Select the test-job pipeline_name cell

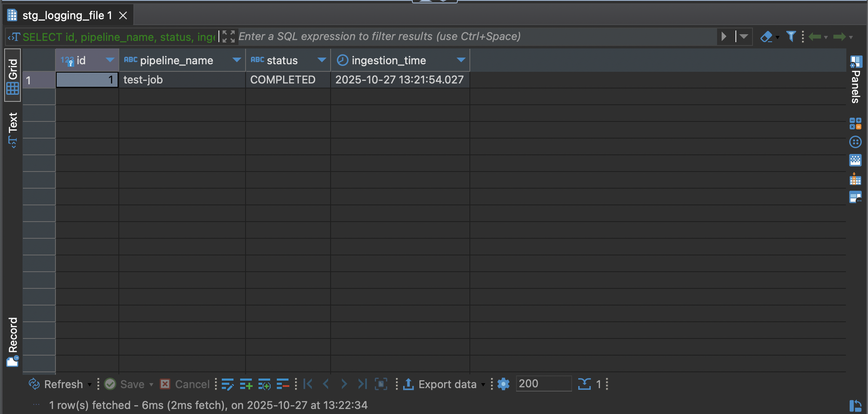tap(182, 80)
